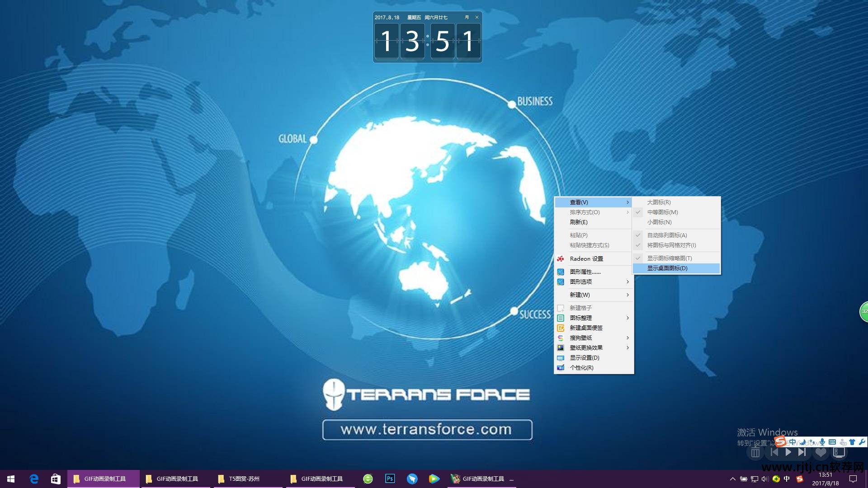Click the 月 month button on the clock widget
This screenshot has width=868, height=488.
[x=467, y=17]
